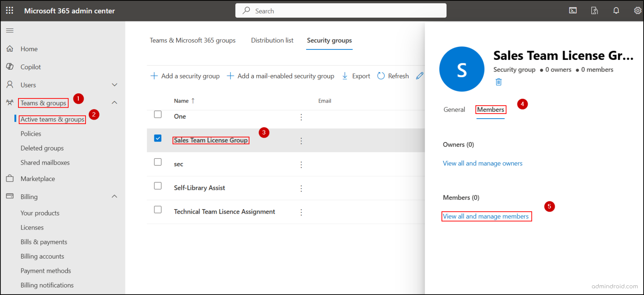Click View all and manage owners

point(483,163)
